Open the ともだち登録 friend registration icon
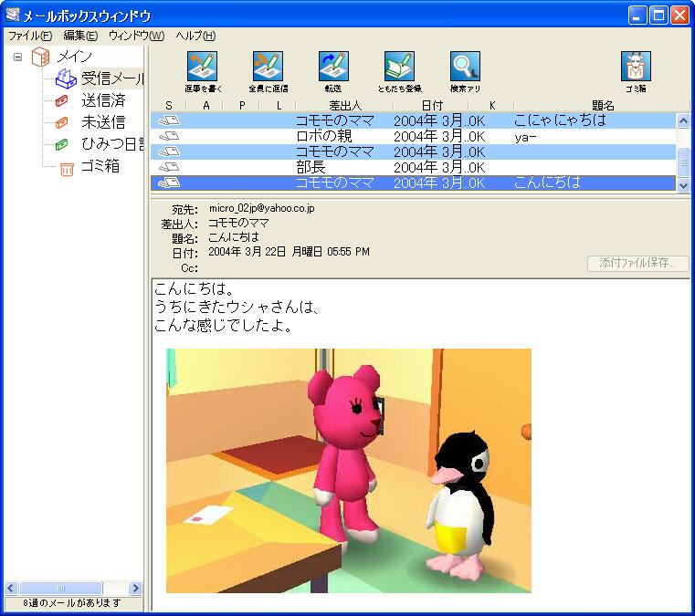Screen dimensions: 695x616 pos(399,67)
